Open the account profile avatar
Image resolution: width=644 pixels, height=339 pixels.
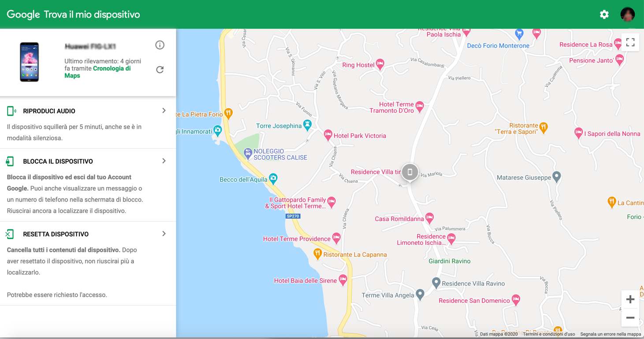(628, 15)
